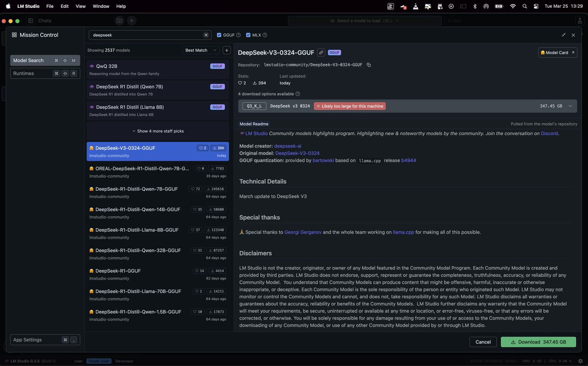Click the play circle menu bar icon
Viewport: 588px width, 366px height.
[x=451, y=6]
